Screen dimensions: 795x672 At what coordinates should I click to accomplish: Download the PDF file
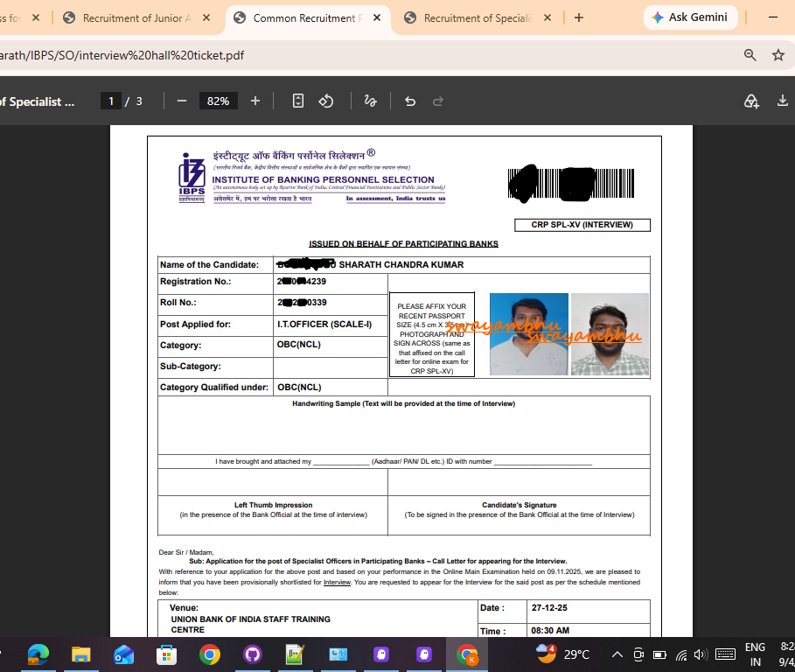coord(783,101)
